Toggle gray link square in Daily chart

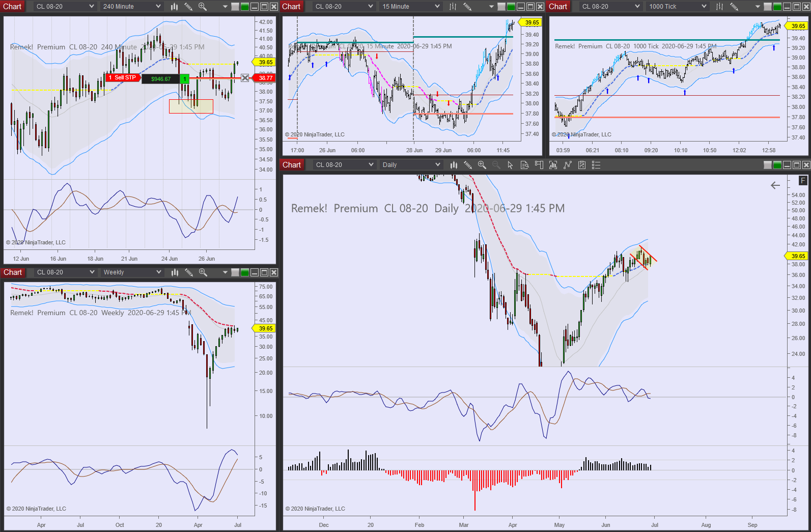768,165
